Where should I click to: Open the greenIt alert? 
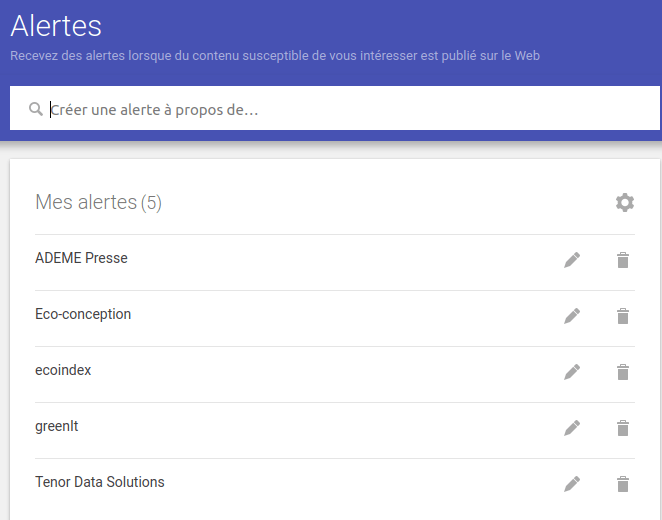click(57, 426)
